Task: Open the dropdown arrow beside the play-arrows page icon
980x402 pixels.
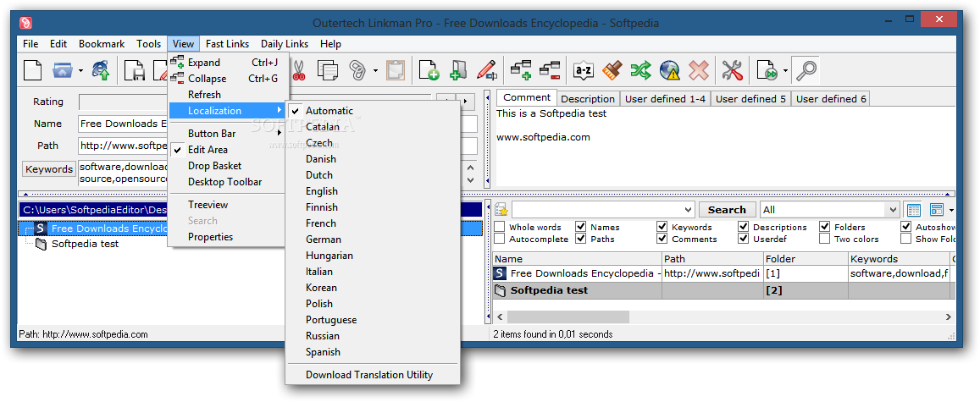Action: [785, 70]
